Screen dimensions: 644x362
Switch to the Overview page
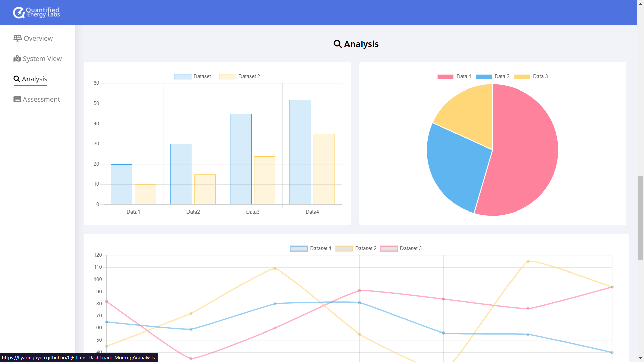click(x=38, y=38)
